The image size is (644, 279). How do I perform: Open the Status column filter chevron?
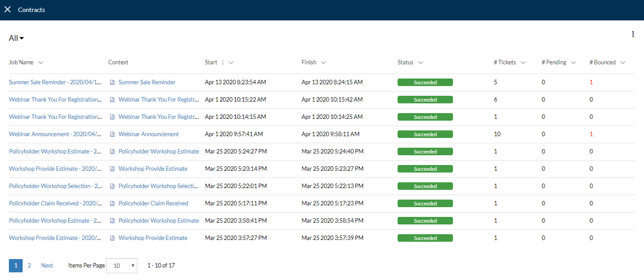pos(421,63)
